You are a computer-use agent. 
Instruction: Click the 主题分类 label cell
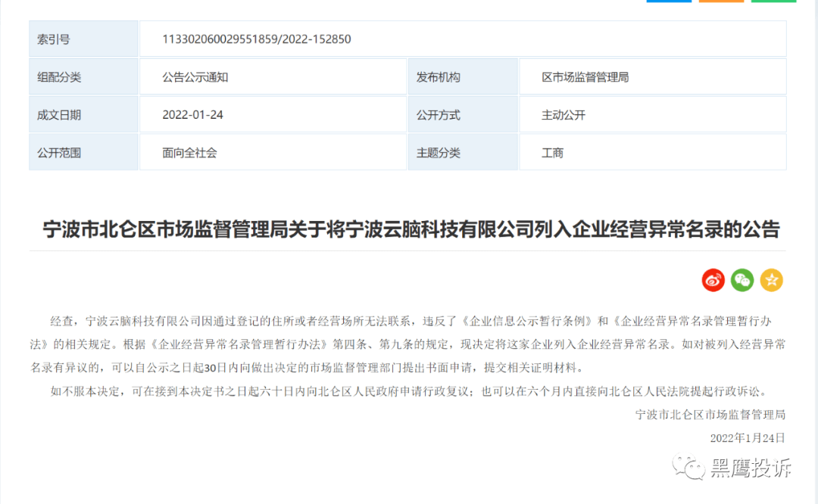[x=463, y=152]
